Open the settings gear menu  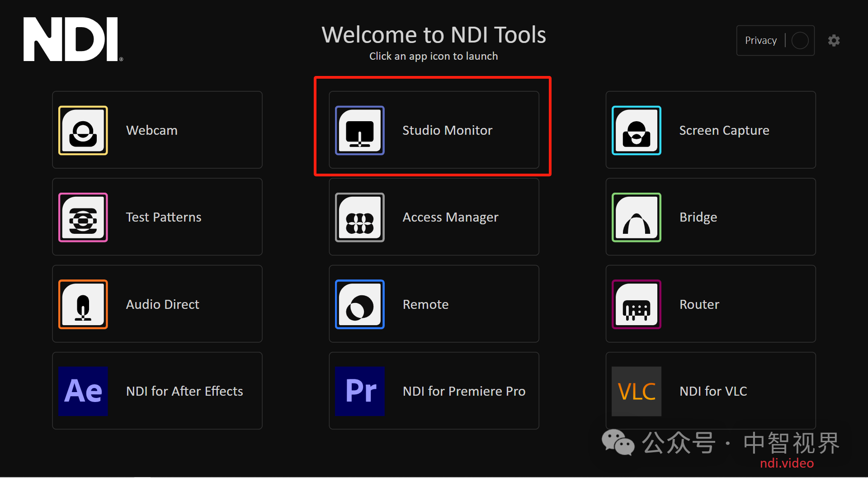pos(834,40)
